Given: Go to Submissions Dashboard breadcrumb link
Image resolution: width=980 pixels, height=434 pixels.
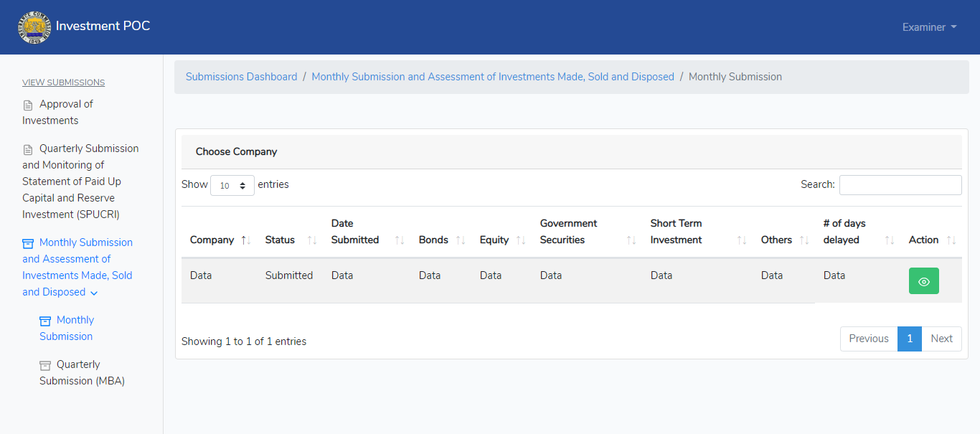Looking at the screenshot, I should [241, 77].
